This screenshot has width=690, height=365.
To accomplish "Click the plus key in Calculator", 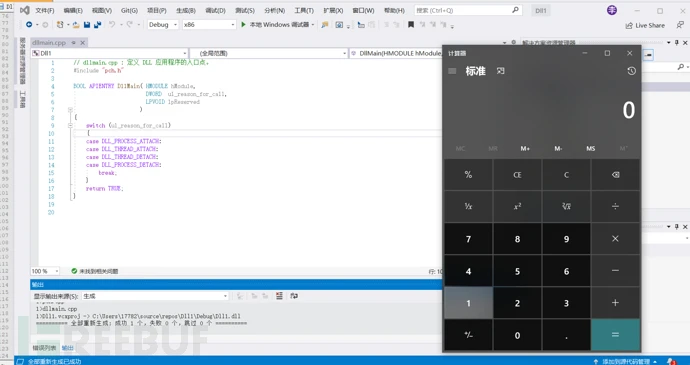I will (616, 302).
